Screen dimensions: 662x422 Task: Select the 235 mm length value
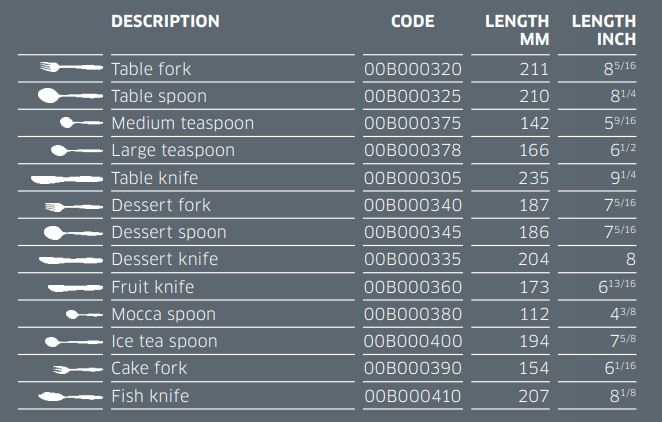[534, 178]
